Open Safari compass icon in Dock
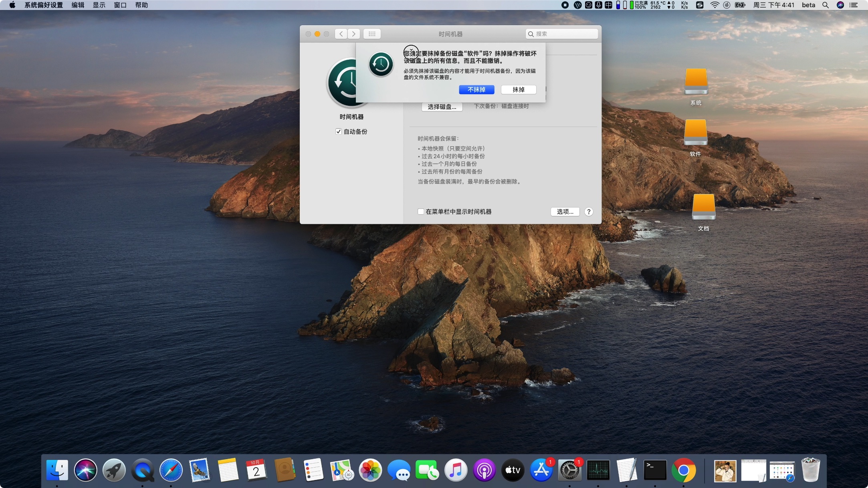Image resolution: width=868 pixels, height=488 pixels. [x=171, y=470]
